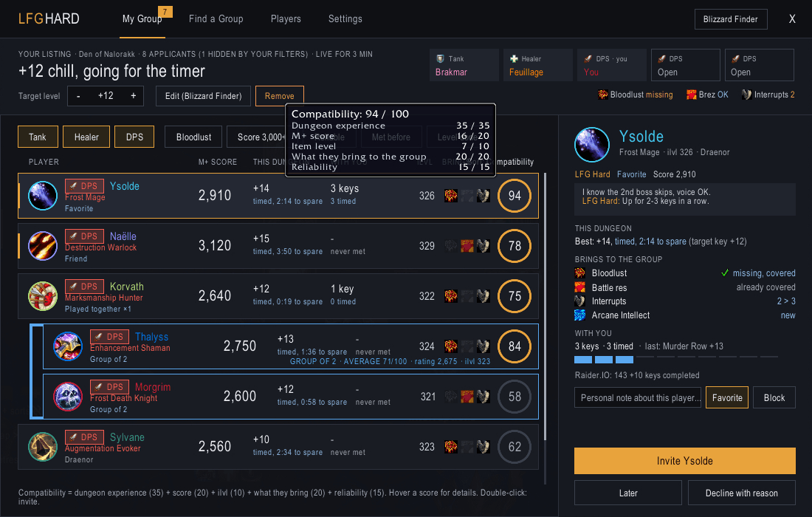This screenshot has height=517, width=812.
Task: Click the Interrupts 2 status icon
Action: click(x=746, y=95)
